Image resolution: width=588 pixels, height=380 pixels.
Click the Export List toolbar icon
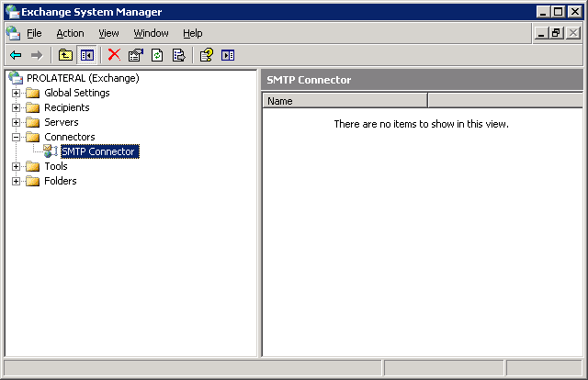178,55
